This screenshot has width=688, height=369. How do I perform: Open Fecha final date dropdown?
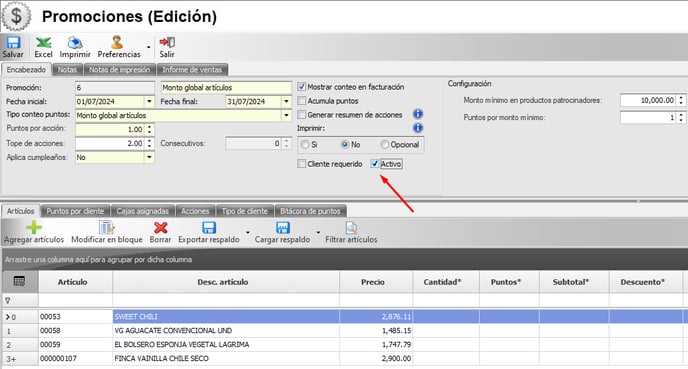pyautogui.click(x=287, y=101)
